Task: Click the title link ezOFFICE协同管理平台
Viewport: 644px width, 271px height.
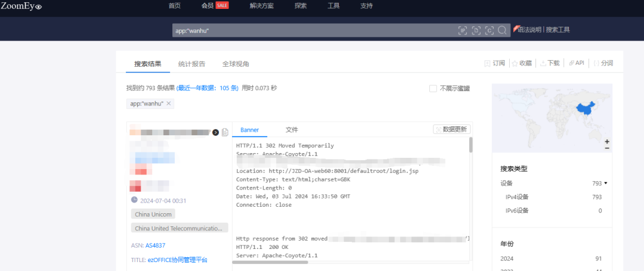Action: (178, 260)
